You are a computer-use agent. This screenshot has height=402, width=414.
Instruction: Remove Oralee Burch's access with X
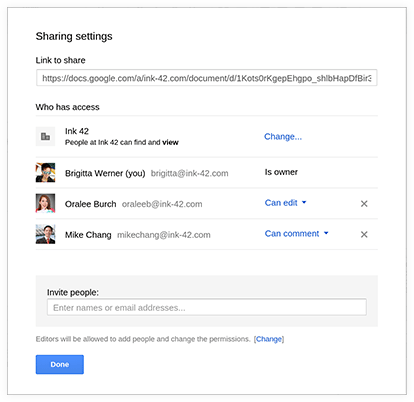[x=364, y=204]
